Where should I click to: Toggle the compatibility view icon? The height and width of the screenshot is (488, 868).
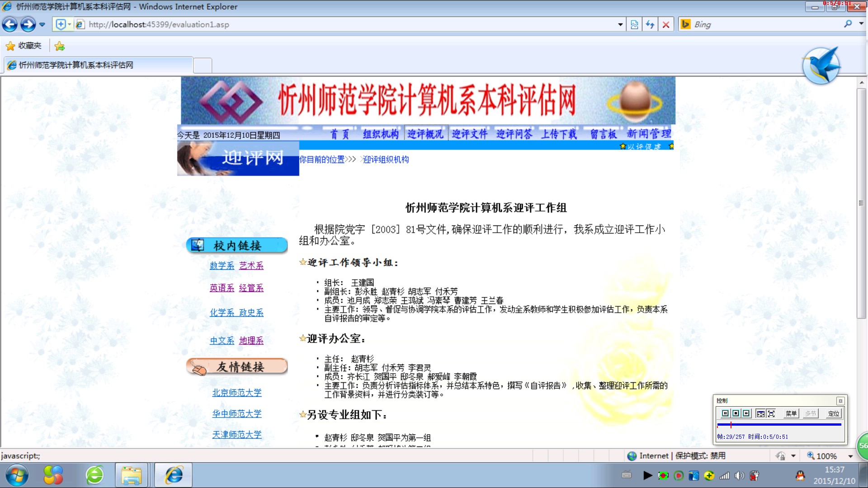click(634, 24)
